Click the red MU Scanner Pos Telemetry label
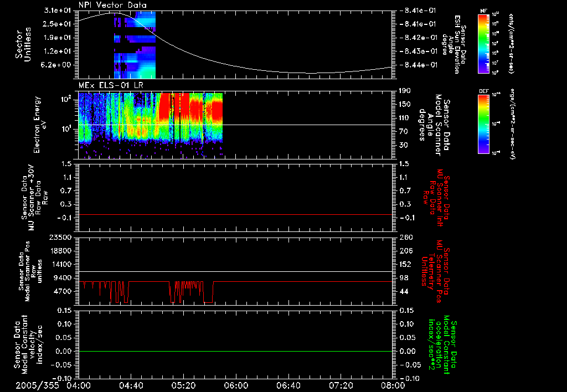 (435, 271)
